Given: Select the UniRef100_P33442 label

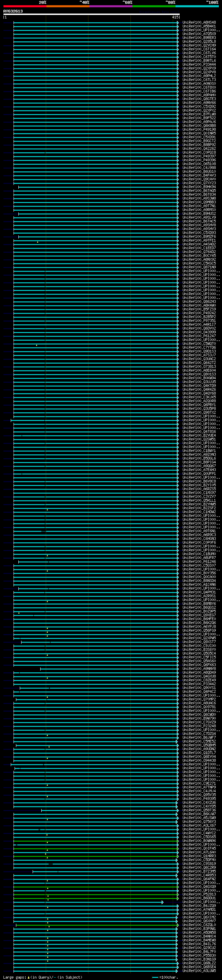Looking at the screenshot, I should click(x=199, y=684).
